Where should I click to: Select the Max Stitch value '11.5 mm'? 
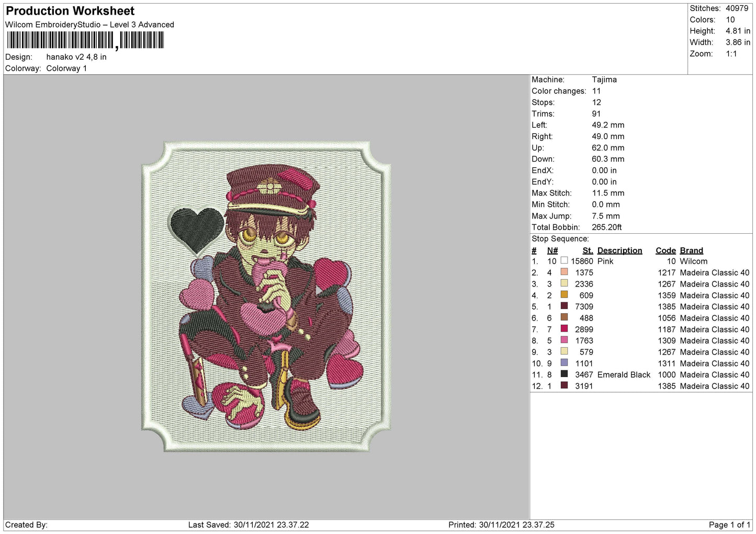point(608,193)
